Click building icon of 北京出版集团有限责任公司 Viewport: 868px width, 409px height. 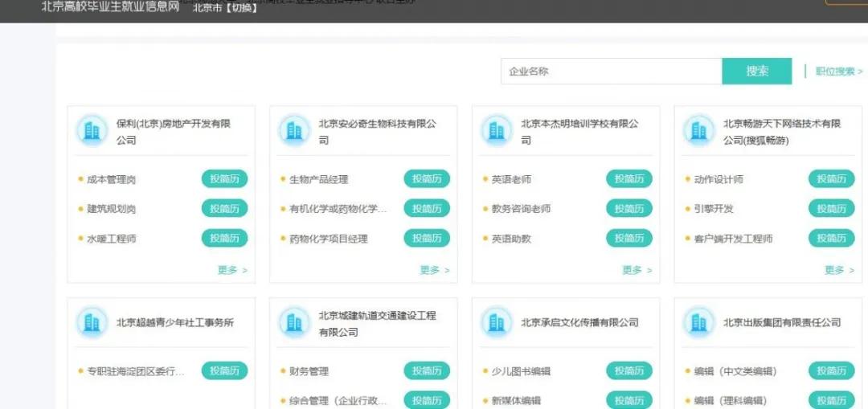[x=699, y=323]
